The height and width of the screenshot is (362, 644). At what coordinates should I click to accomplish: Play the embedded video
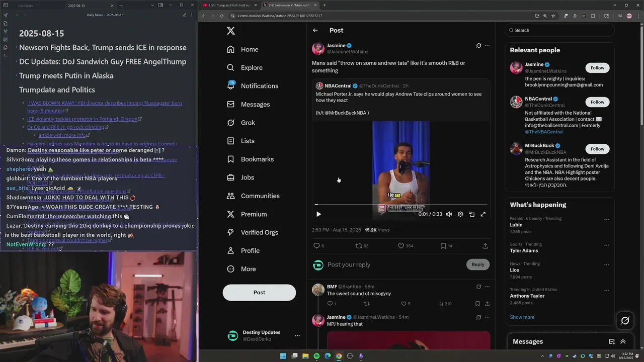tap(318, 214)
